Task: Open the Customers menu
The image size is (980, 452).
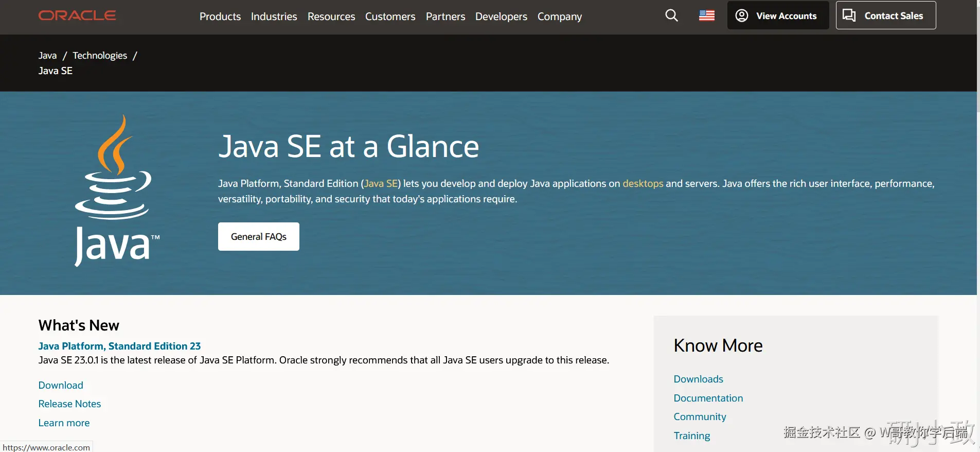Action: pyautogui.click(x=390, y=16)
